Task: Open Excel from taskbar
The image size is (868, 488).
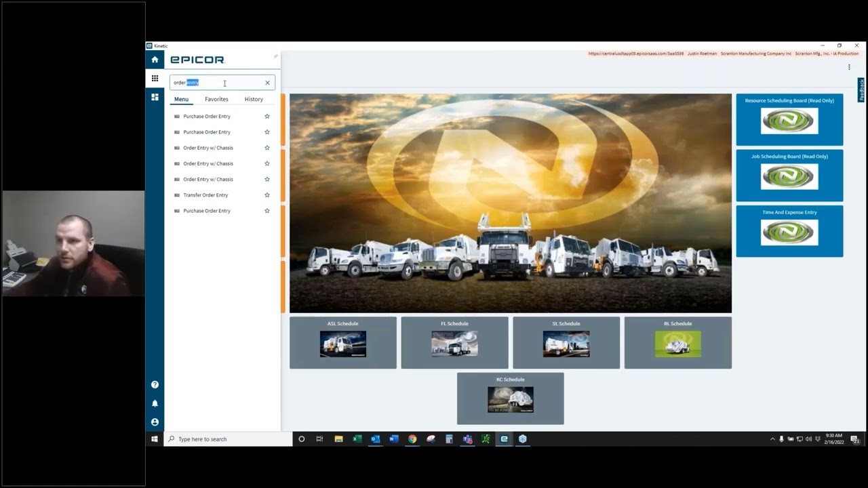Action: 357,439
